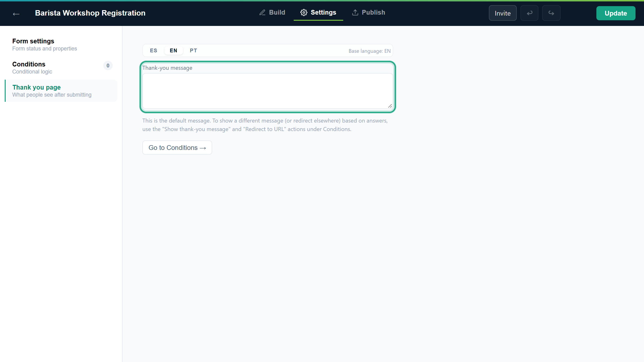Click inside the Thank-you message textarea

pos(268,91)
